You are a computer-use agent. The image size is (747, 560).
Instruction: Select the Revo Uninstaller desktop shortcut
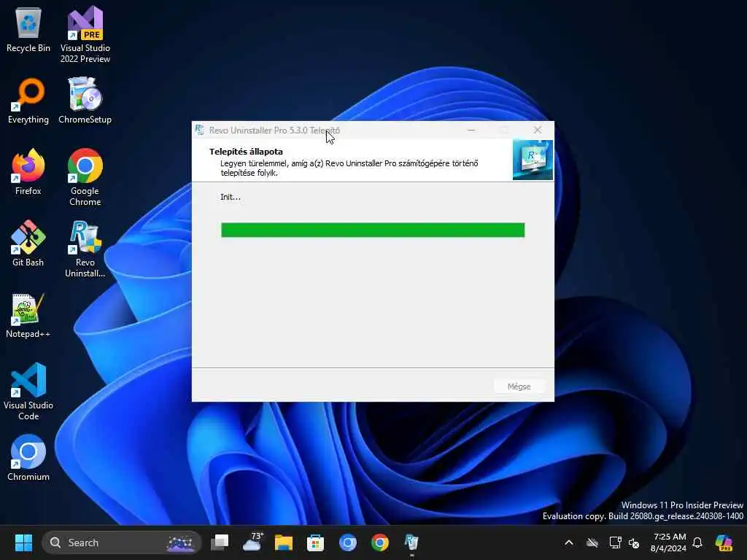85,249
